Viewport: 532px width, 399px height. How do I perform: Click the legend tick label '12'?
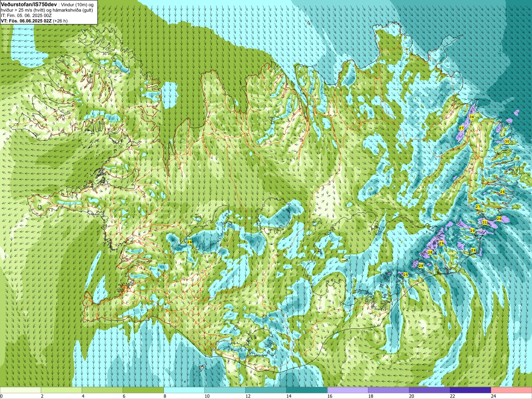[x=248, y=396]
